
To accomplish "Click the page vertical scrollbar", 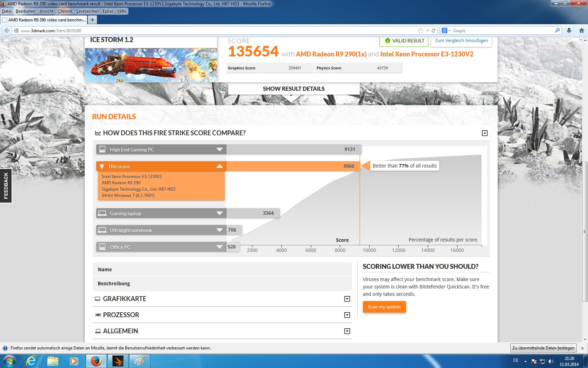I will (585, 231).
